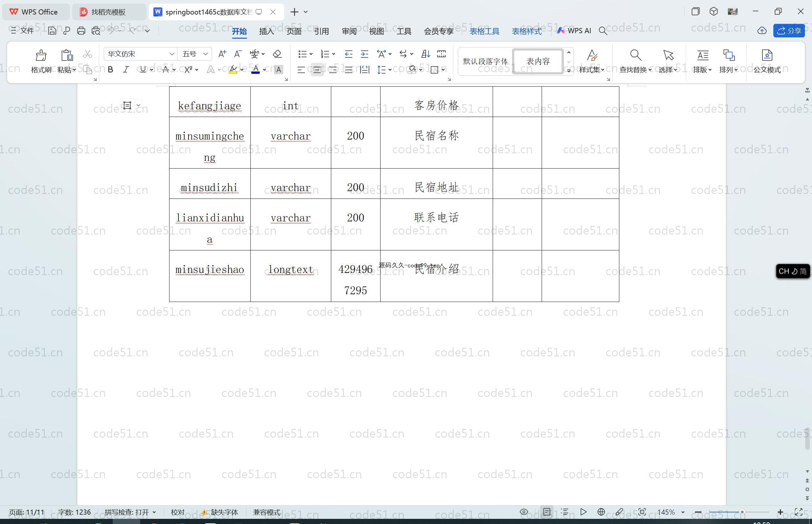
Task: Toggle Italic formatting
Action: click(126, 70)
